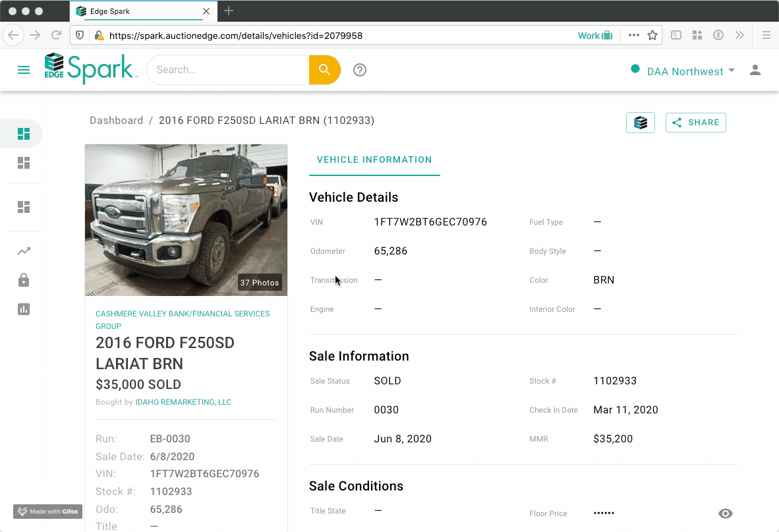Show more toolbar items with double chevron
The image size is (779, 532).
739,35
